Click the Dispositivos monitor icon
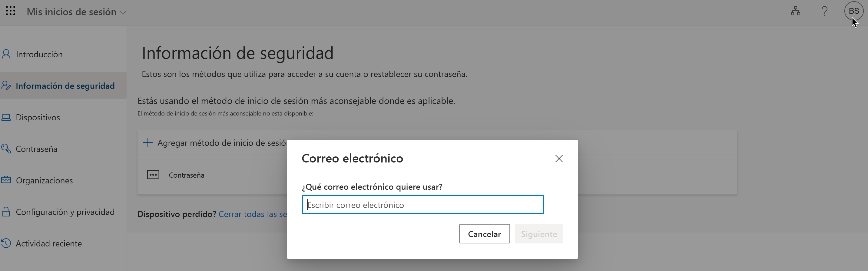 click(x=6, y=117)
